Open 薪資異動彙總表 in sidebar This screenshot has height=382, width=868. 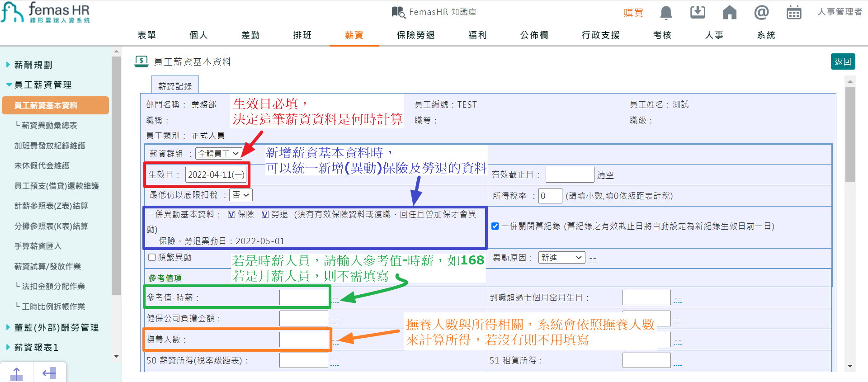pyautogui.click(x=49, y=125)
